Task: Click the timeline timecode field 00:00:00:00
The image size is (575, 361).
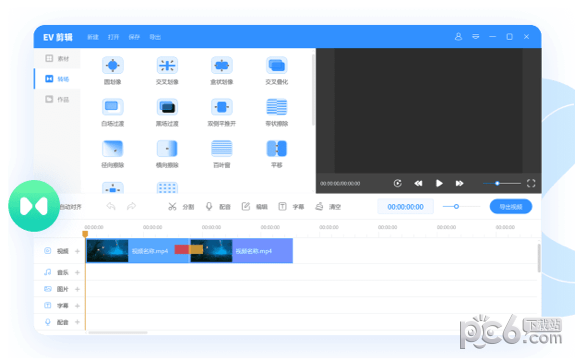Action: tap(406, 207)
